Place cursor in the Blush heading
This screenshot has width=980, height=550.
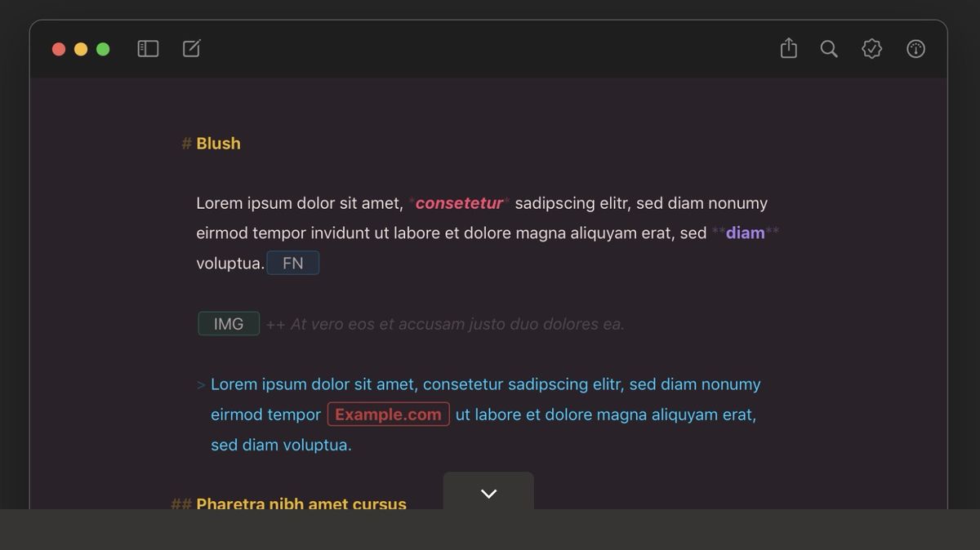pyautogui.click(x=218, y=144)
